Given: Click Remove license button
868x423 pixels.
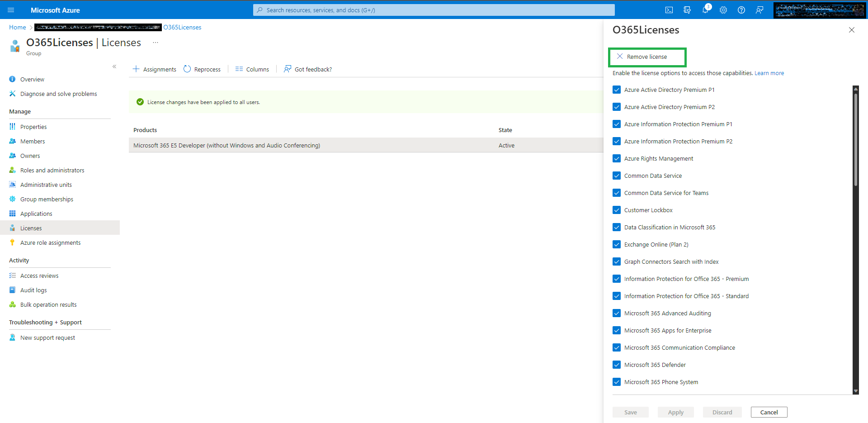Looking at the screenshot, I should (642, 57).
